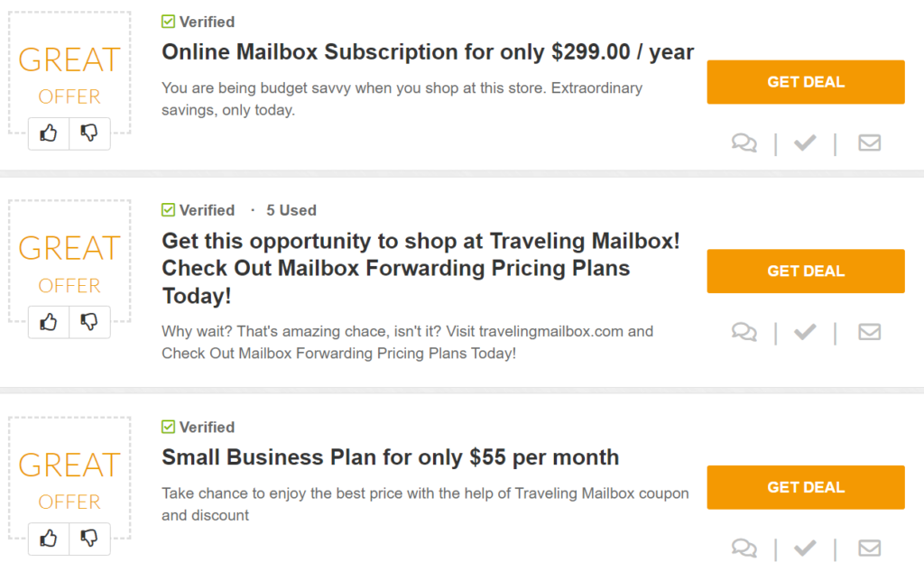Click the 5 Used counter on the second deal
The image size is (924, 571).
coord(291,210)
